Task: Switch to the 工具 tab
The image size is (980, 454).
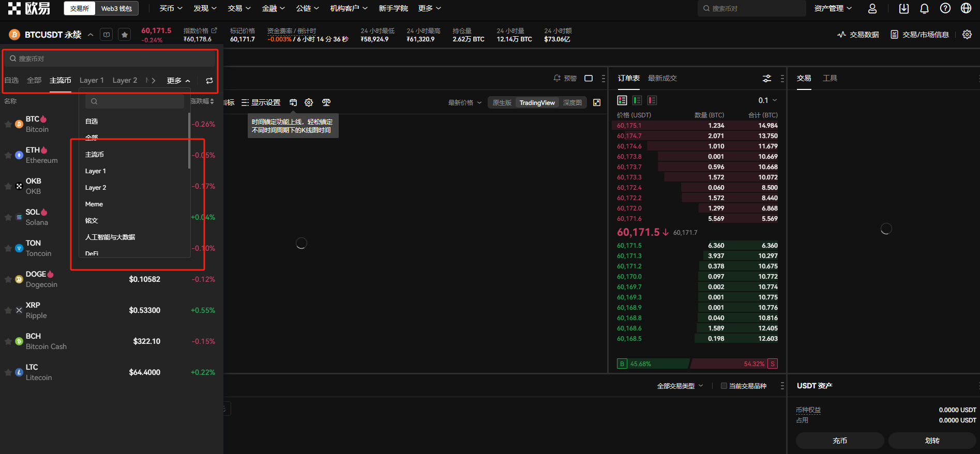Action: tap(830, 78)
